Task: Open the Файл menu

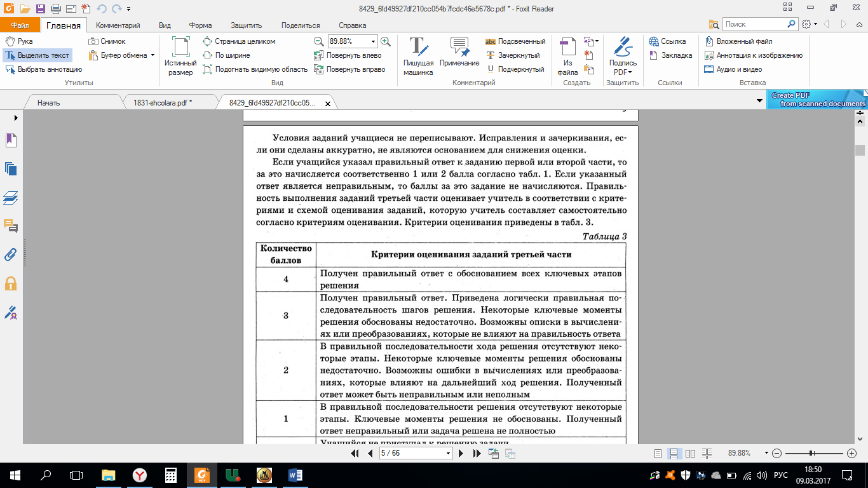Action: (x=20, y=25)
